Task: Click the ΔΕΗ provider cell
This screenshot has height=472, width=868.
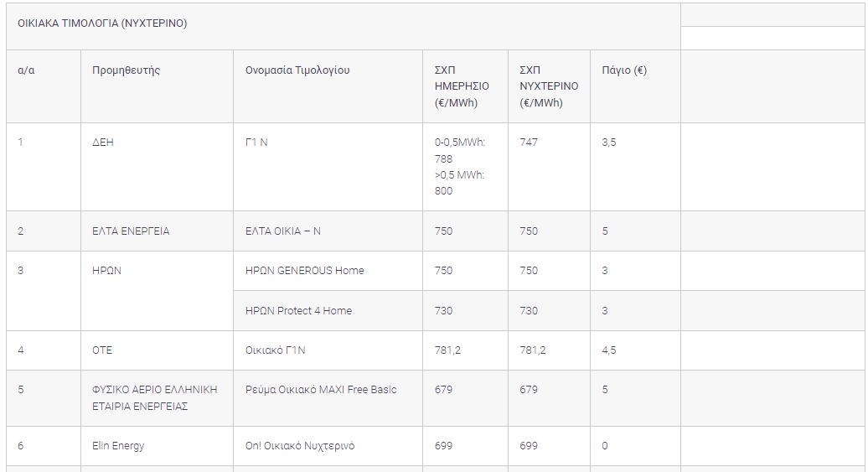Action: point(102,143)
